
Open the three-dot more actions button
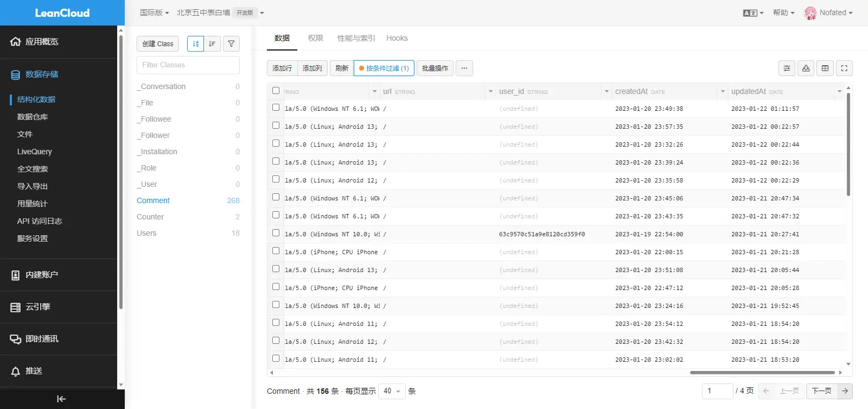pos(464,68)
